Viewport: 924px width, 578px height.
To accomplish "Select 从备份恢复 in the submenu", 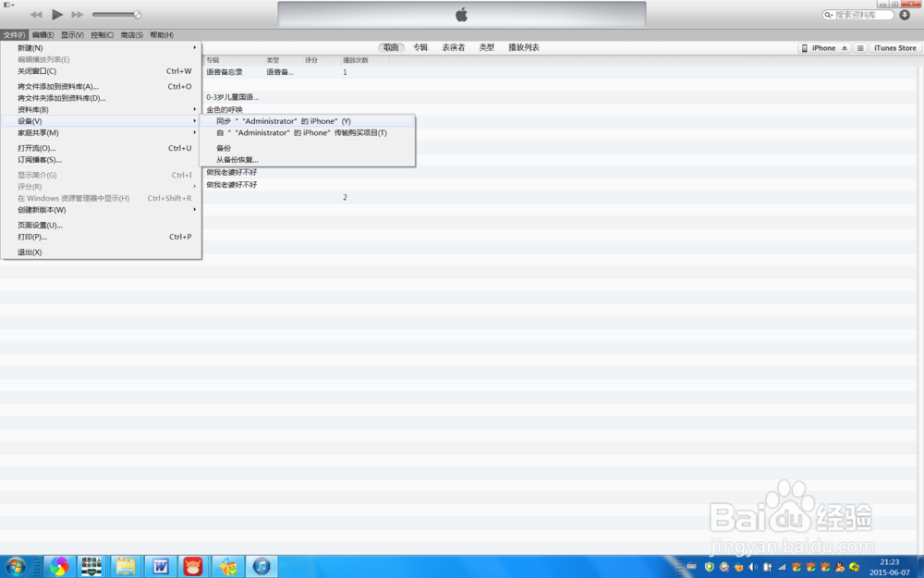I will [x=307, y=159].
